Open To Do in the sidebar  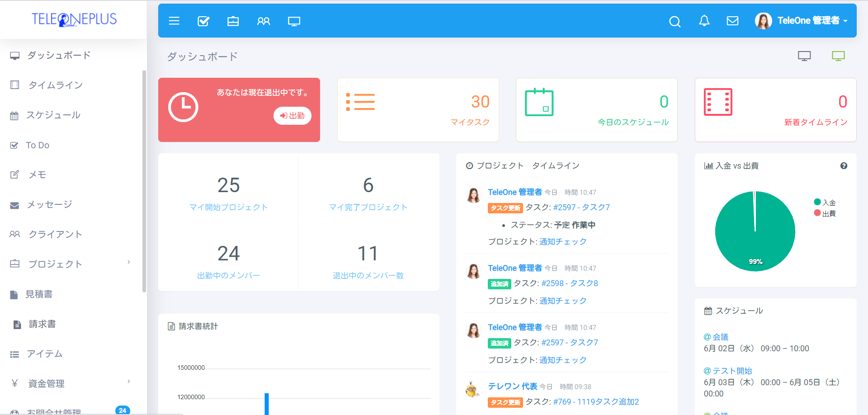(x=38, y=145)
